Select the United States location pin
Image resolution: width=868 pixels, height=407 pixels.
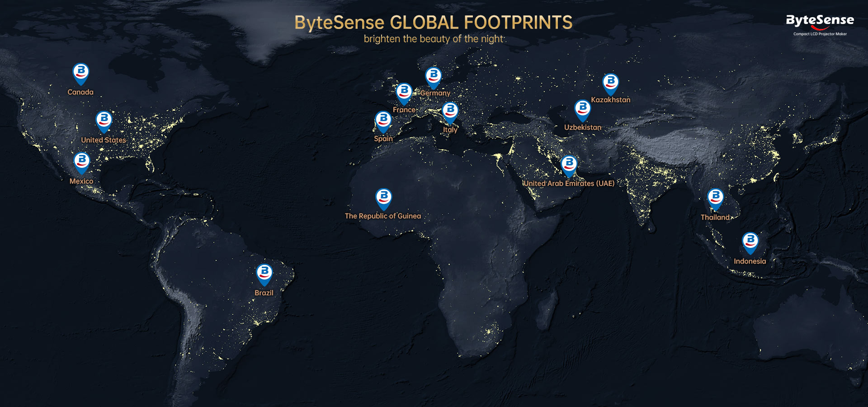pyautogui.click(x=104, y=121)
